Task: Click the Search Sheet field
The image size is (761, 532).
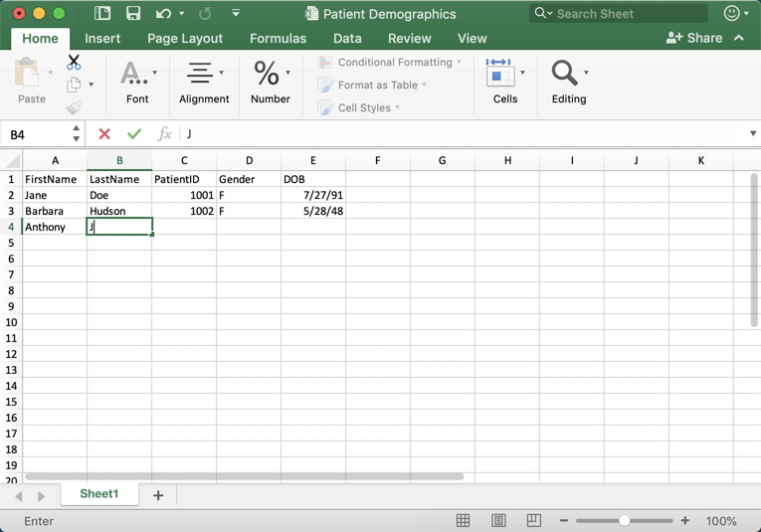Action: (x=619, y=14)
